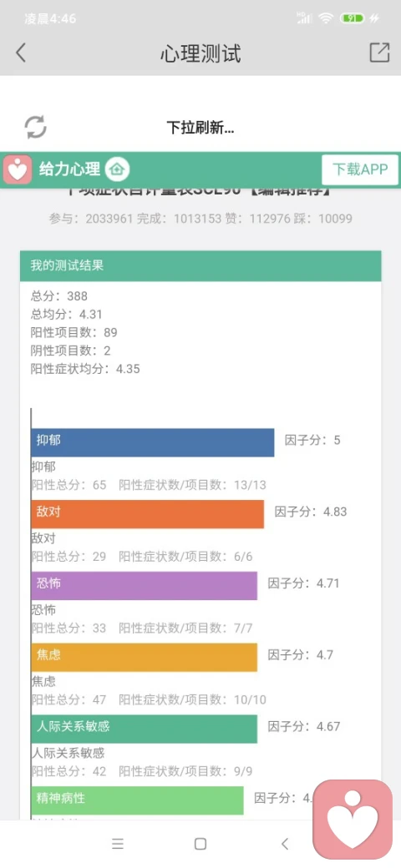Tap the light green 精神病性 bar
This screenshot has width=401, height=868.
[137, 800]
